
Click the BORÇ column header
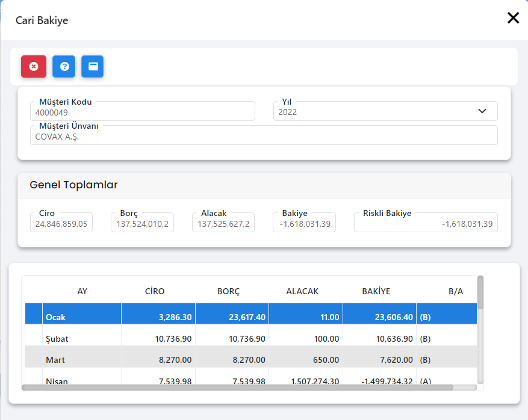pyautogui.click(x=228, y=291)
